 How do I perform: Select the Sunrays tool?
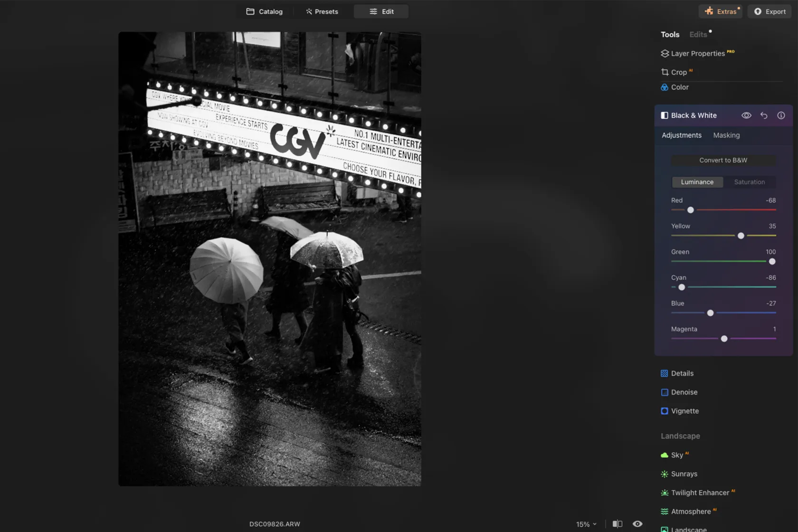[684, 474]
